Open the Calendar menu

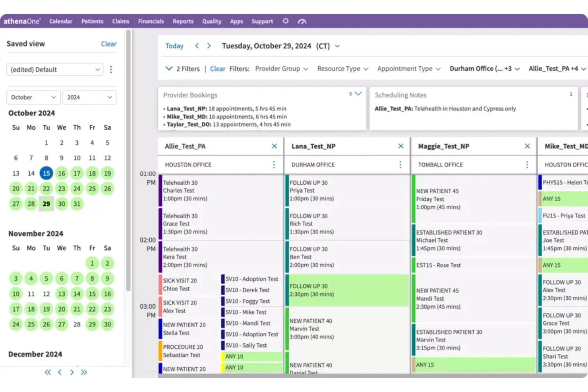[x=61, y=21]
